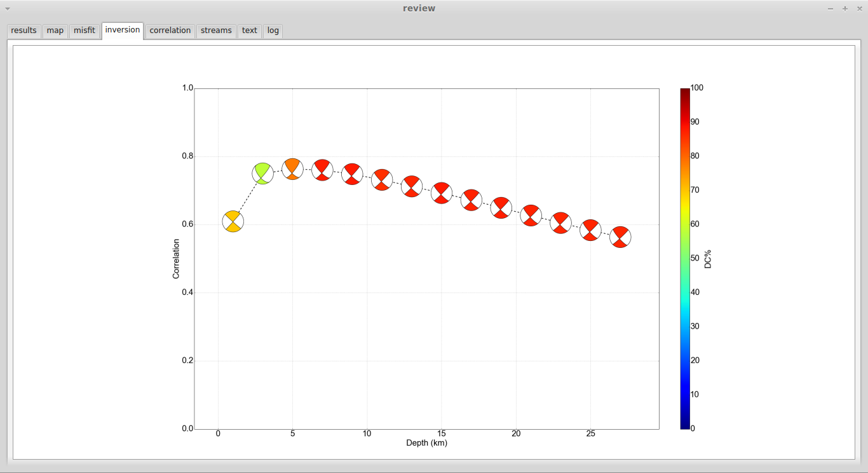Click the 80 label on DC% colorbar
This screenshot has width=868, height=473.
696,156
